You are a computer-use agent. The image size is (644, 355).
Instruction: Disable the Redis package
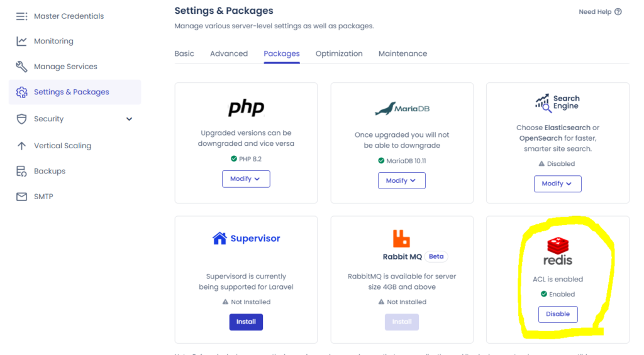558,314
